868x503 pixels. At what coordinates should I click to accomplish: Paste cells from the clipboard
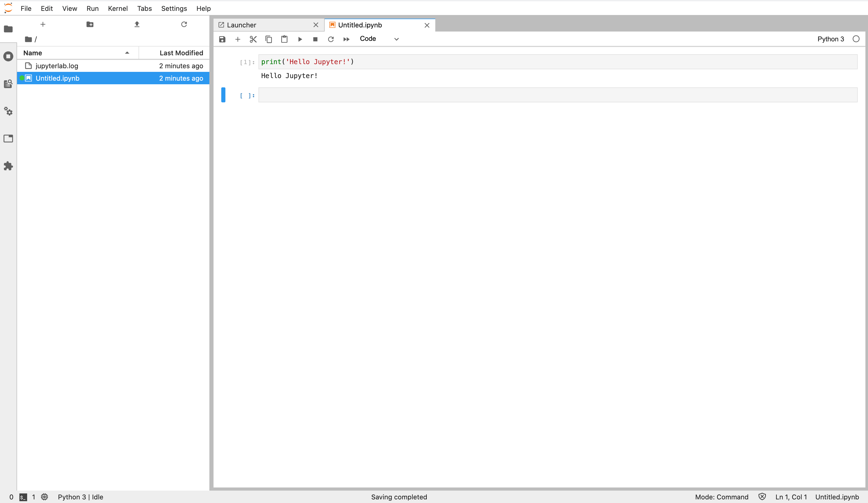pyautogui.click(x=284, y=39)
